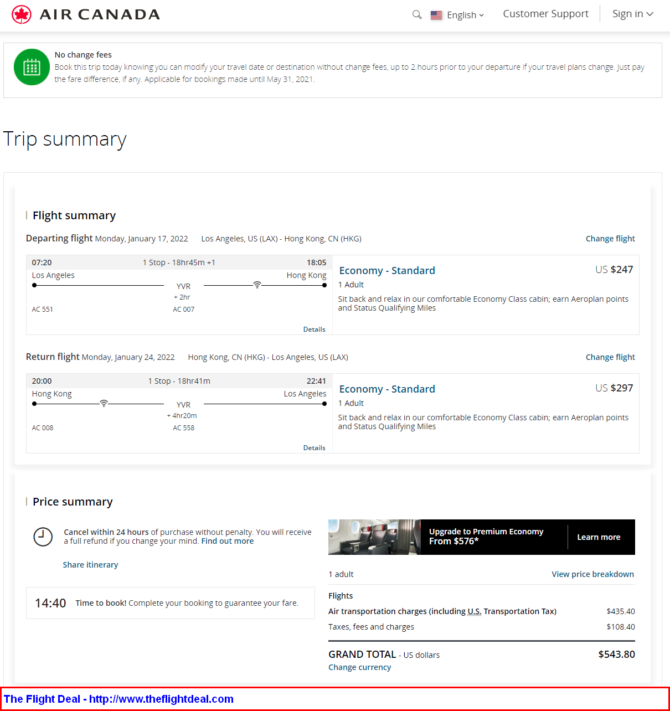Click the US $247 departing price
Image resolution: width=670 pixels, height=711 pixels.
click(614, 269)
